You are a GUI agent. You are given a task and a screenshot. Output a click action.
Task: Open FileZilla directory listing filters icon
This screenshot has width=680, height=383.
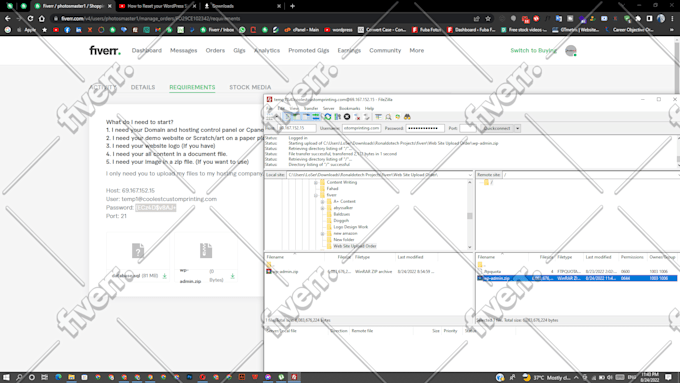click(378, 117)
